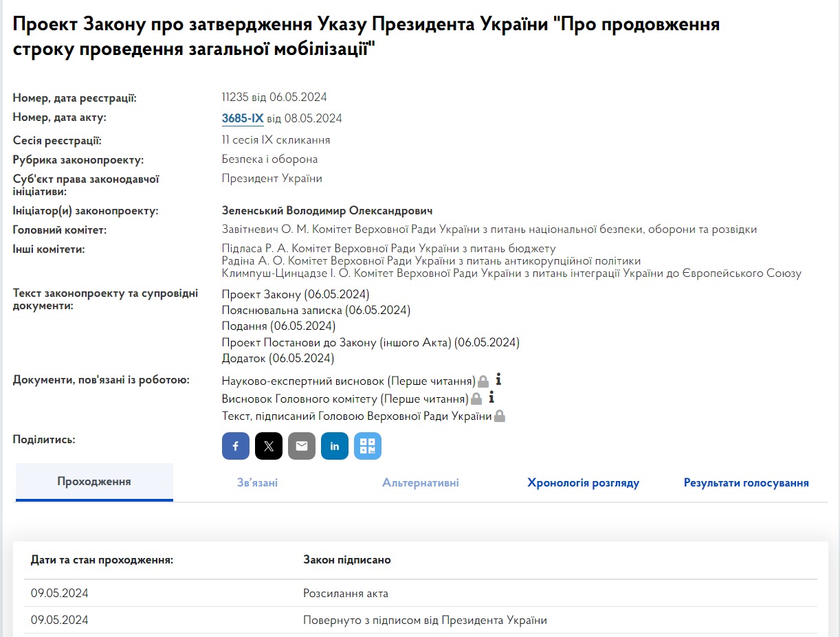Open act link 3685-IX
The image size is (840, 637).
pyautogui.click(x=243, y=118)
